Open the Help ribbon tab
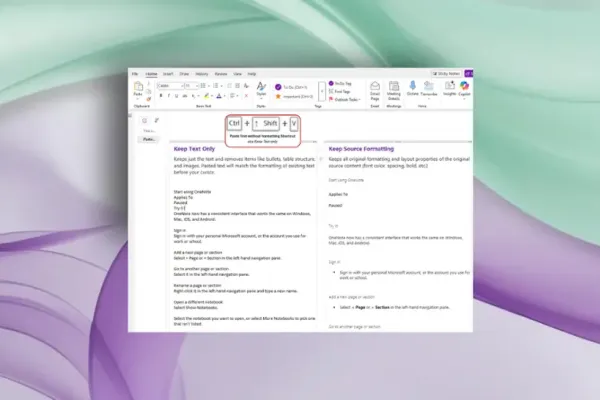Screen dimensions: 600x400 (252, 74)
